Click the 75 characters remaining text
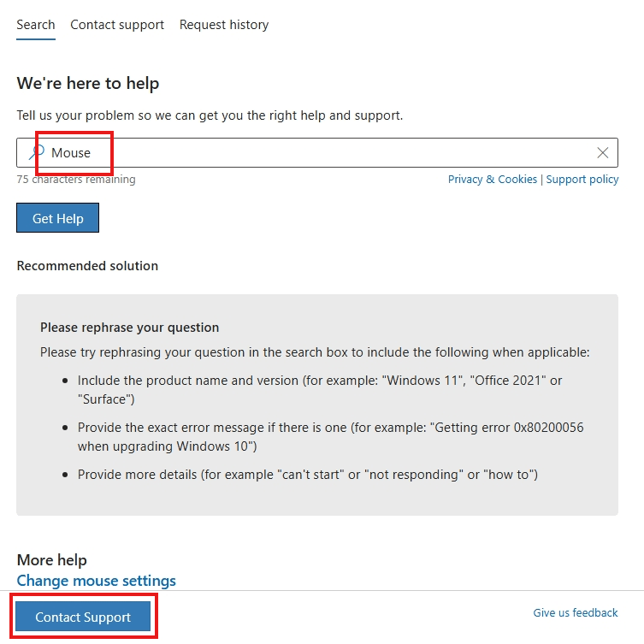This screenshot has width=644, height=644. click(x=76, y=180)
